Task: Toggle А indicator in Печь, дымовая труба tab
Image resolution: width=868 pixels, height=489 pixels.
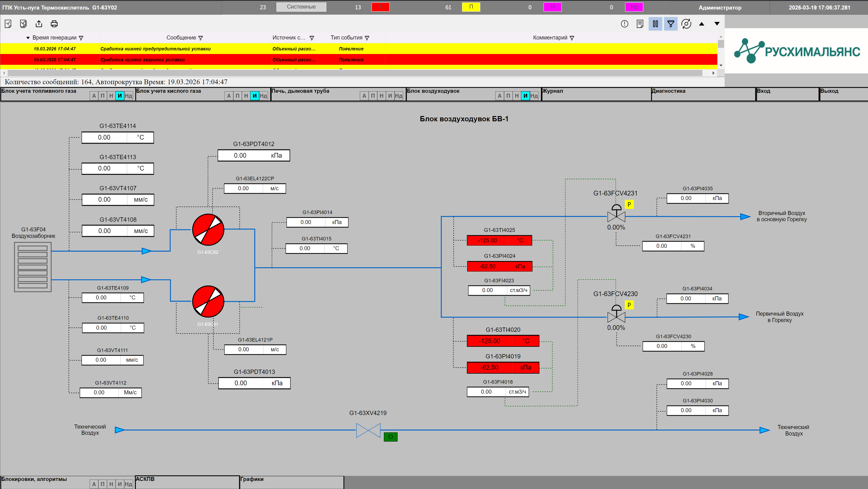Action: tap(364, 96)
